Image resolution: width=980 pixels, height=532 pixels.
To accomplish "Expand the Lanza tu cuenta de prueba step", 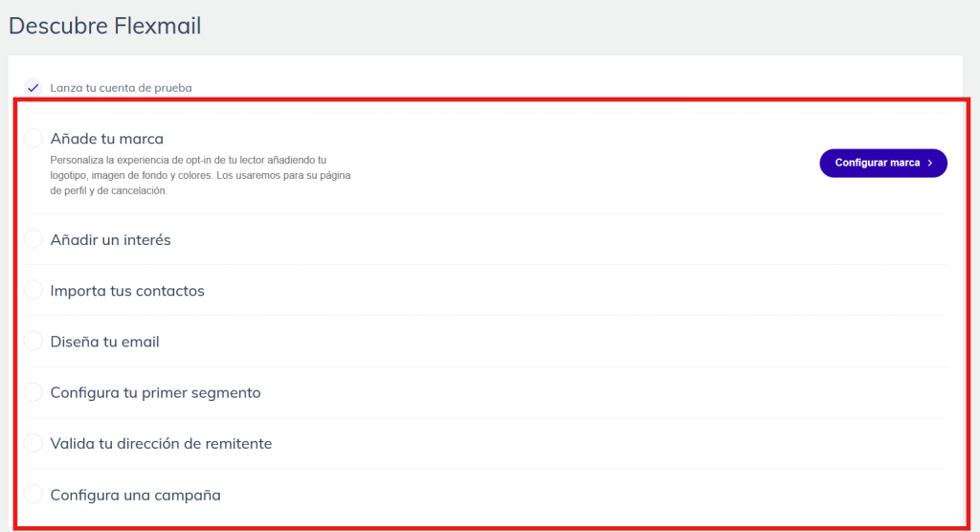I will point(122,87).
